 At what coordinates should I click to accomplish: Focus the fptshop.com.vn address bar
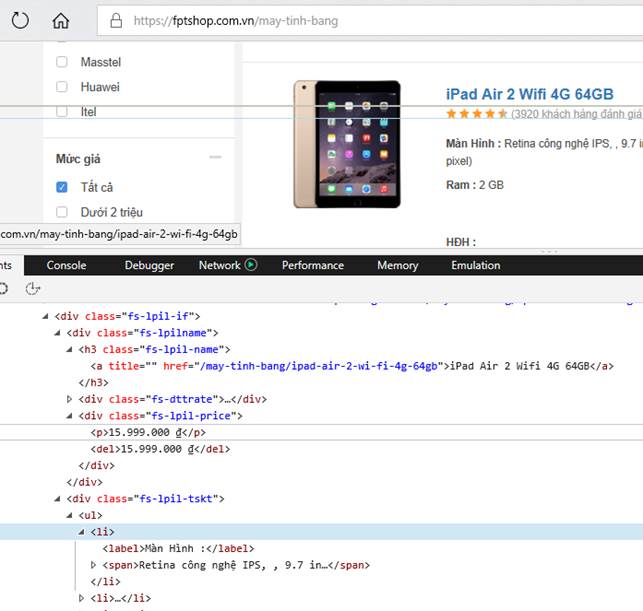[x=369, y=21]
